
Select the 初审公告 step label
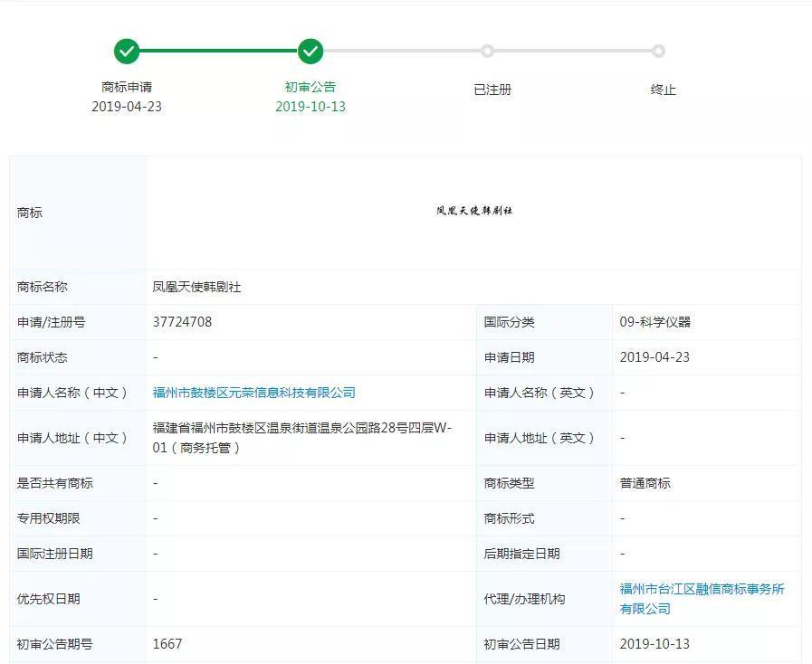[x=310, y=87]
